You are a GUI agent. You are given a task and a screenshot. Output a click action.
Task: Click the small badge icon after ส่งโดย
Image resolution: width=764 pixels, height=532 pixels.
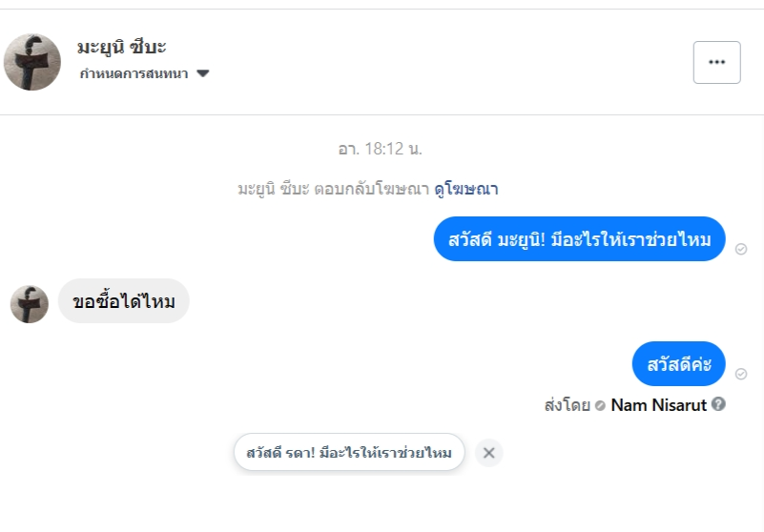tap(600, 405)
